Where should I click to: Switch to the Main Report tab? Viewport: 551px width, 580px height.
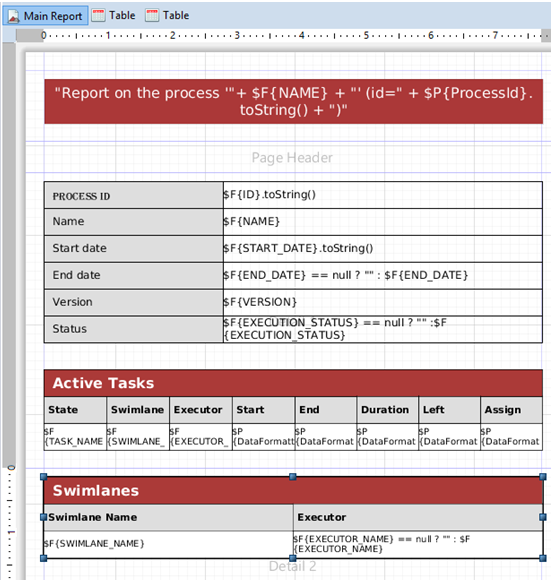click(x=45, y=16)
